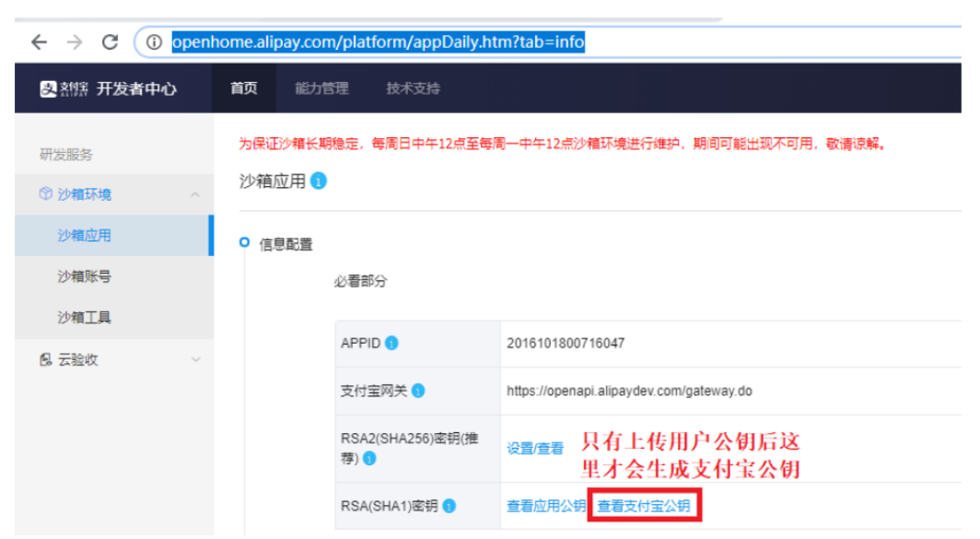Click info icon next to APPID

[x=391, y=344]
